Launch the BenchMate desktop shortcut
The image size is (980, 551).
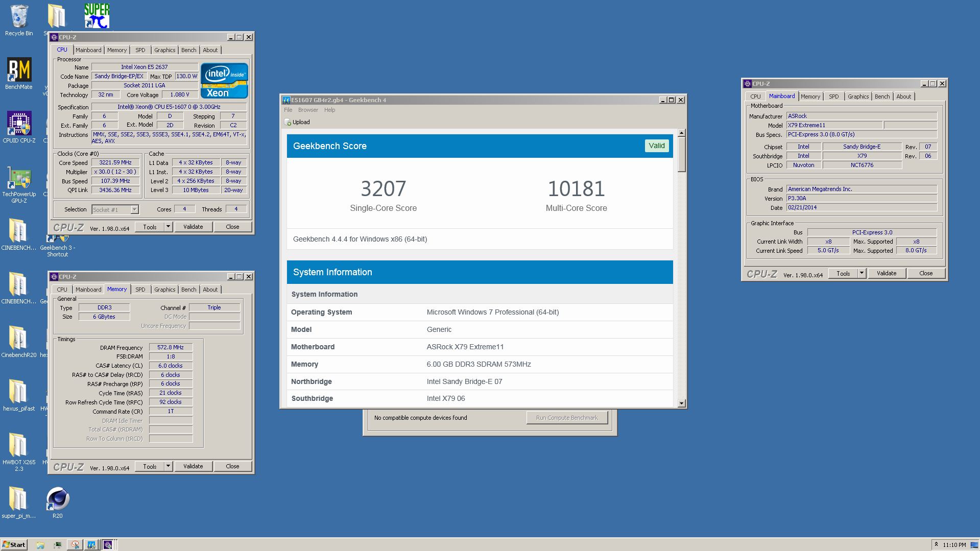point(19,74)
